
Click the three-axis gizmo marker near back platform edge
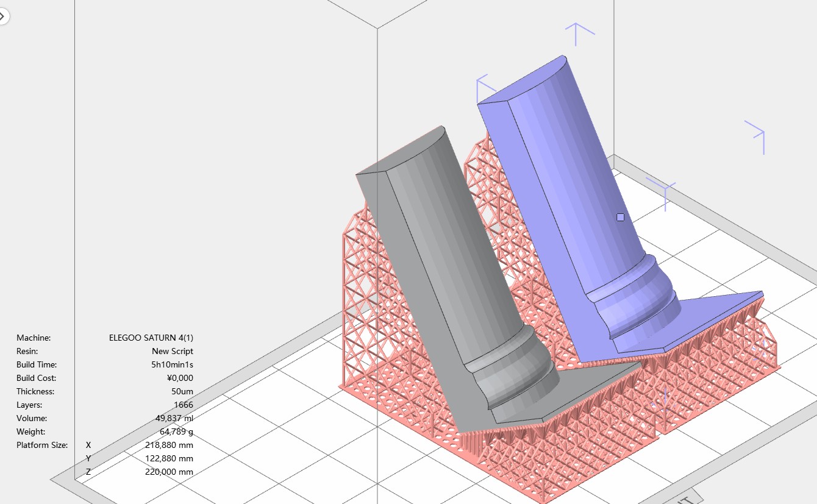[x=663, y=190]
